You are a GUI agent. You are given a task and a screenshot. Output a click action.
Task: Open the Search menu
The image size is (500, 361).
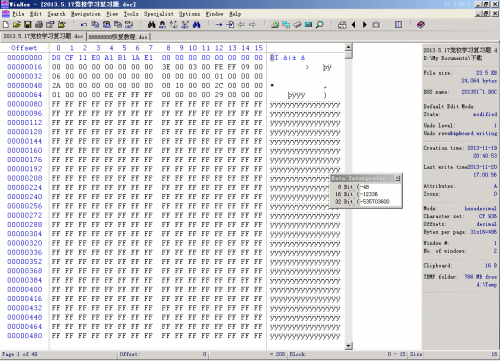56,14
